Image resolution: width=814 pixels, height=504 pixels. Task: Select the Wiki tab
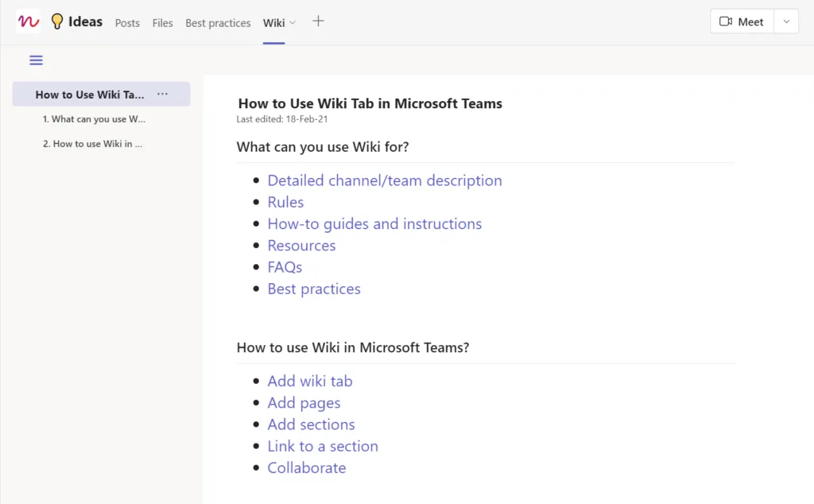click(x=273, y=23)
